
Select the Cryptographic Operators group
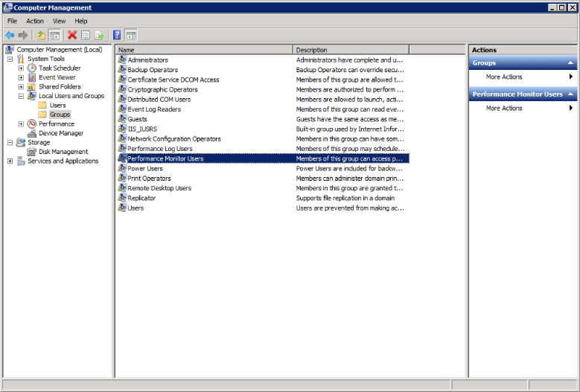(163, 89)
